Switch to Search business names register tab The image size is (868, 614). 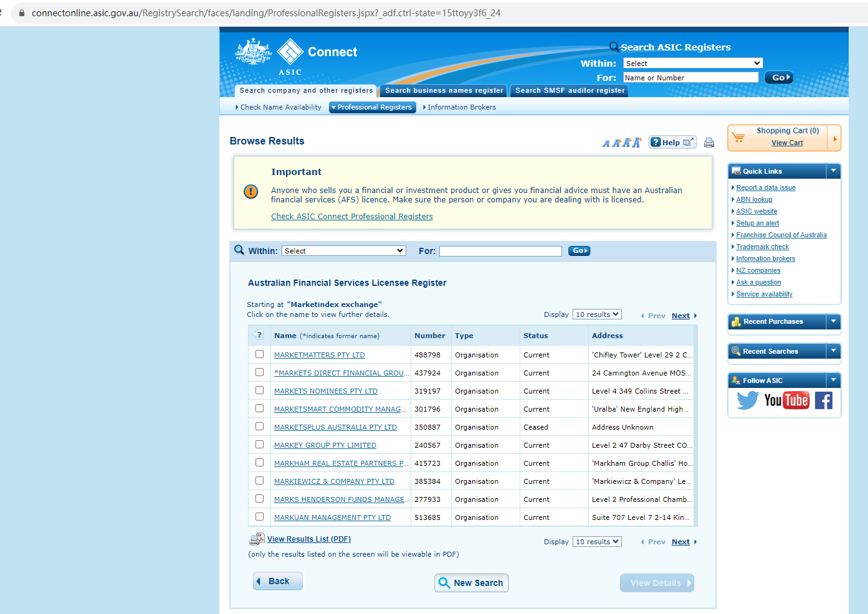pos(444,91)
